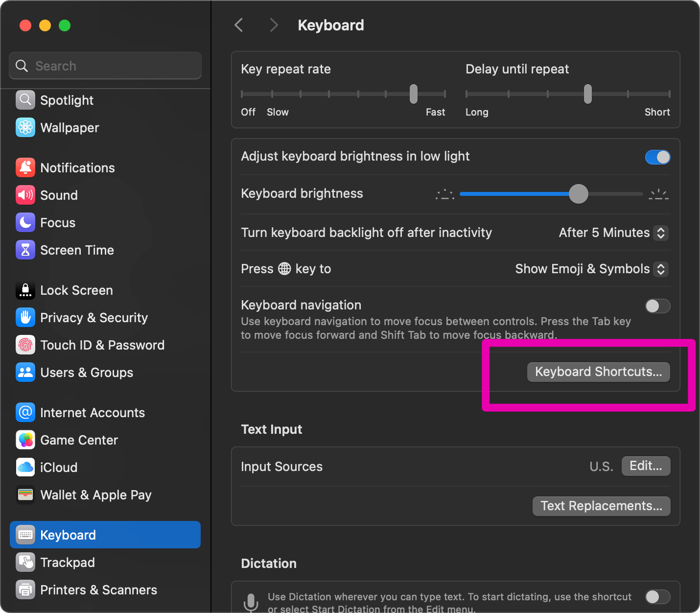
Task: Click the Users & Groups people icon
Action: click(x=25, y=372)
